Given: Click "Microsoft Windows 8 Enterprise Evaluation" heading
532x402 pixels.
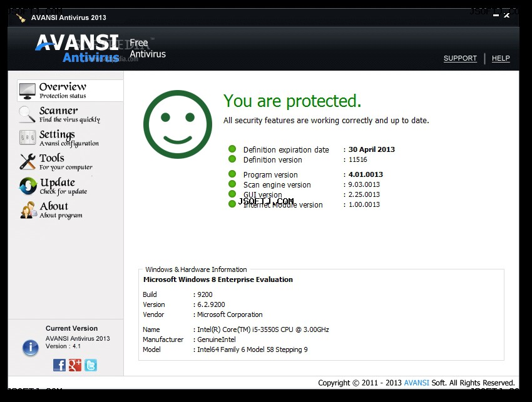Looking at the screenshot, I should 218,279.
